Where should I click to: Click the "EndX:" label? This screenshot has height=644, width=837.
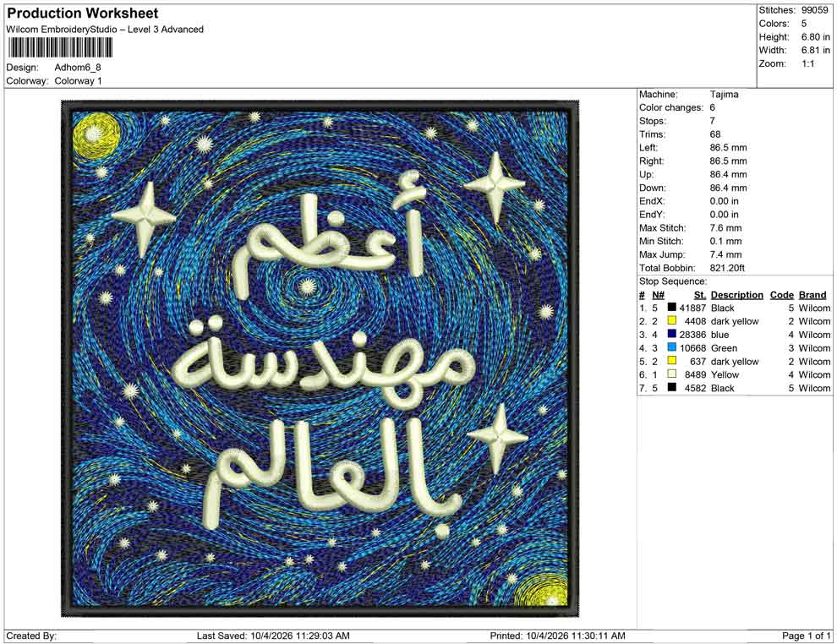coord(653,201)
